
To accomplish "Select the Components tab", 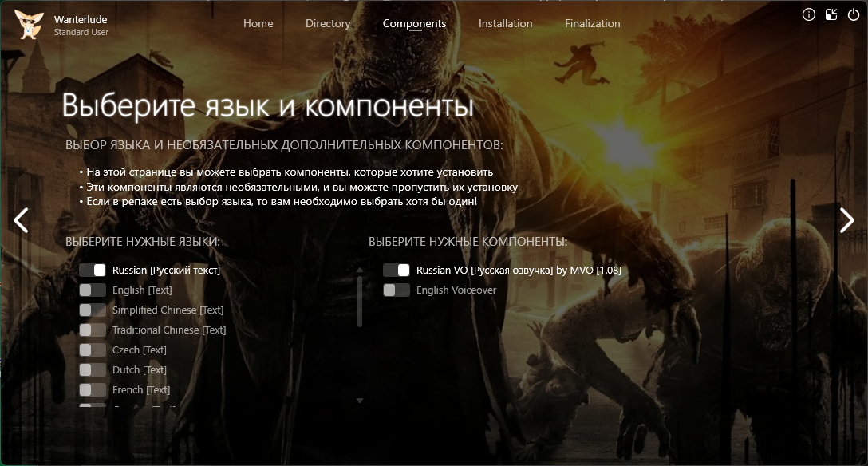I will (x=414, y=23).
